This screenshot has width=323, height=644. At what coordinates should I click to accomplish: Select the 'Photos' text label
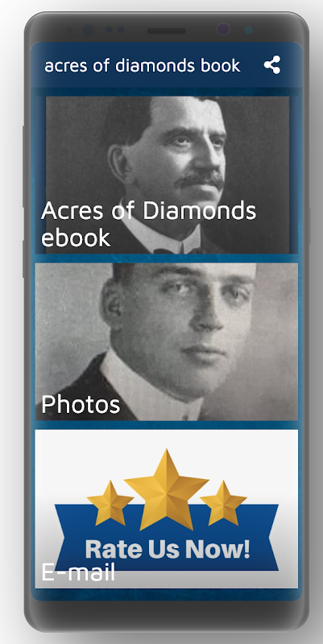81,405
